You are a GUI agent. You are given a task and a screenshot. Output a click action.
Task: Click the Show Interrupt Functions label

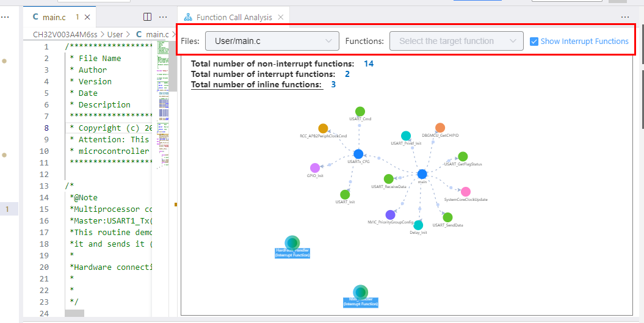click(x=584, y=42)
